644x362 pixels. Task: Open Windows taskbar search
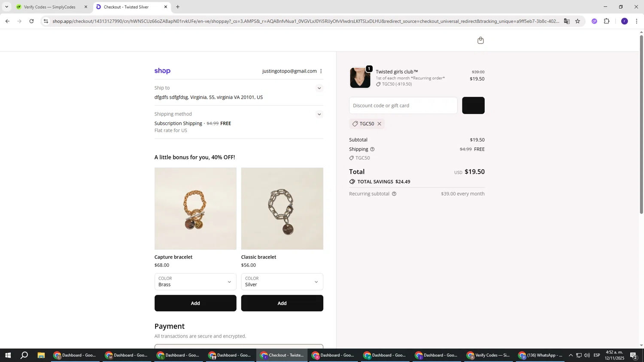coord(24,355)
